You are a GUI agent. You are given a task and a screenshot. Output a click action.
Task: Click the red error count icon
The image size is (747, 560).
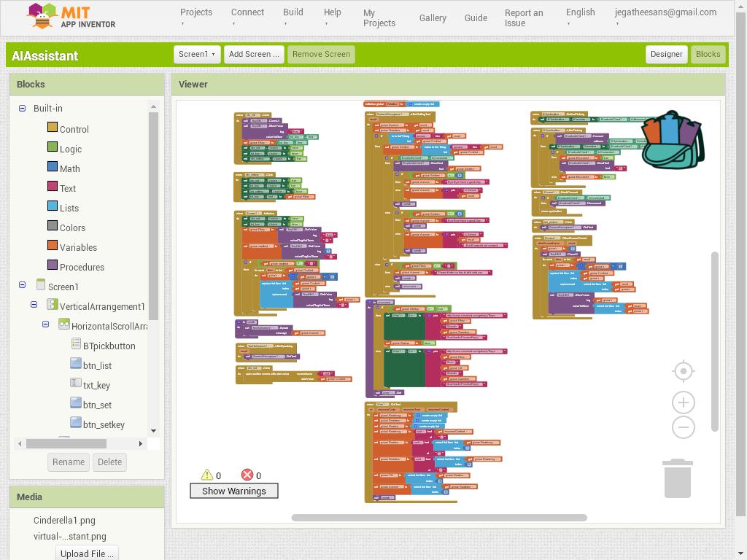point(247,475)
